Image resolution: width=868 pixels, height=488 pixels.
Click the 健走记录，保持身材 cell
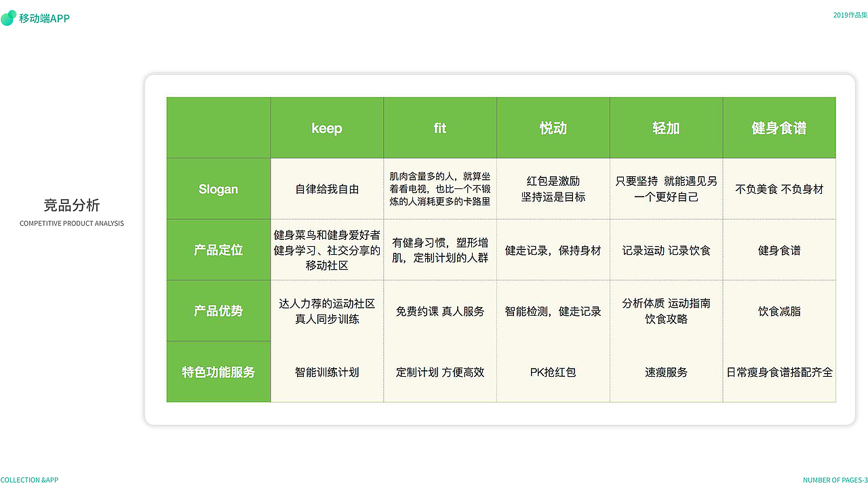pyautogui.click(x=553, y=250)
